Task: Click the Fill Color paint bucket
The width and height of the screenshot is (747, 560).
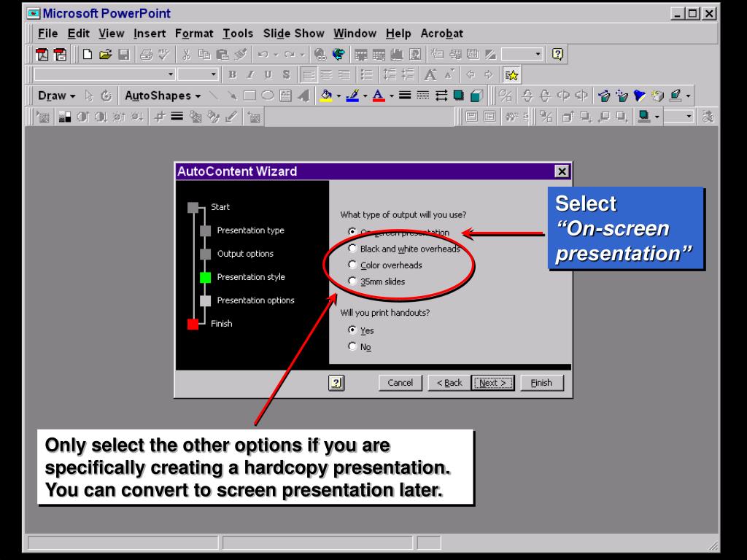Action: (x=326, y=96)
